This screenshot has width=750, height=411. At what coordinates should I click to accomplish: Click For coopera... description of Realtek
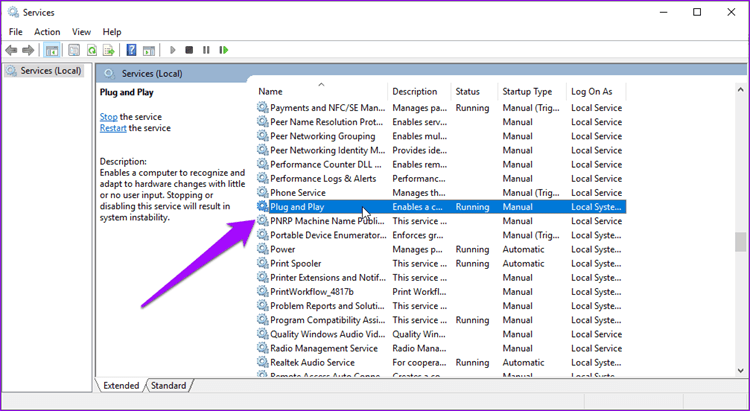tap(419, 363)
